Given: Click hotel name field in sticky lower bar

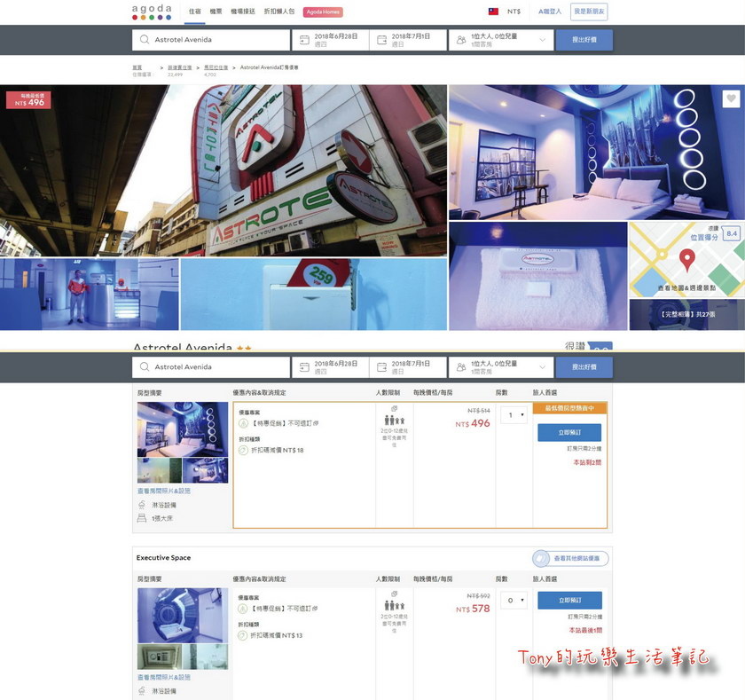Looking at the screenshot, I should pyautogui.click(x=211, y=367).
